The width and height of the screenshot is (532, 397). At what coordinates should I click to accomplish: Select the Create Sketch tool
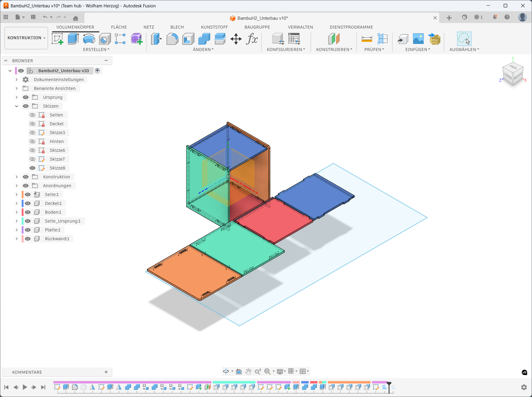point(58,39)
